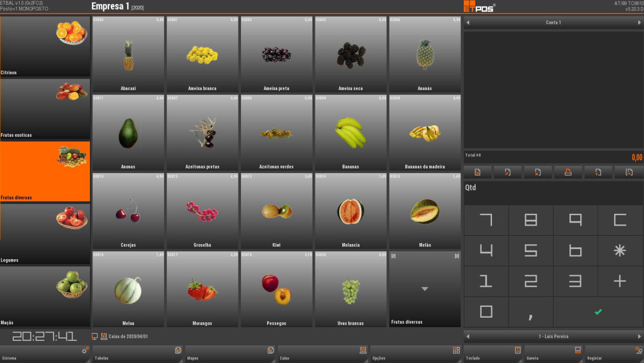The image size is (644, 363).
Task: Tap keypad digit 4
Action: point(486,250)
